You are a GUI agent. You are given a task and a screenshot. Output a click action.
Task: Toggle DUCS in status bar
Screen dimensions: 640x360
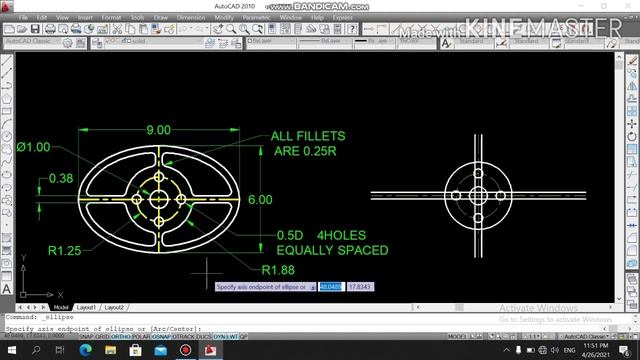point(204,337)
